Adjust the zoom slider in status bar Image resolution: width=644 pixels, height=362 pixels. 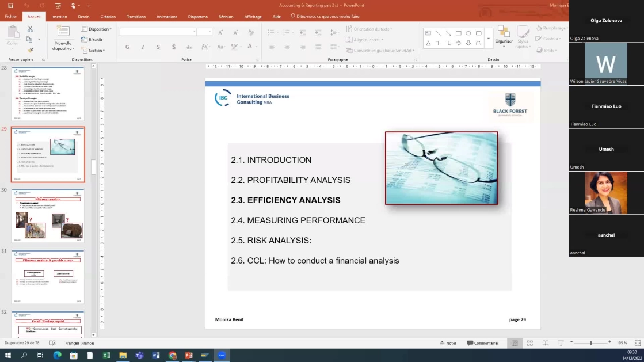pyautogui.click(x=590, y=343)
